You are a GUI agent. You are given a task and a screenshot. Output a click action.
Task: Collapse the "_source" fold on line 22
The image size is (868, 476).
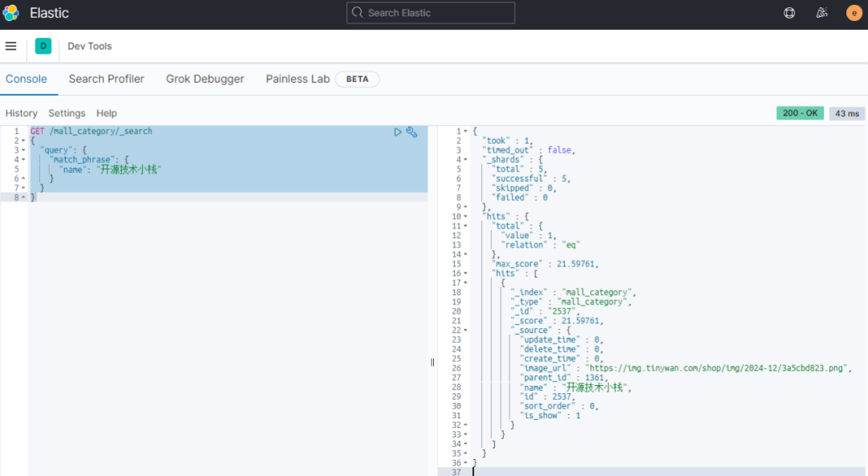coord(465,330)
